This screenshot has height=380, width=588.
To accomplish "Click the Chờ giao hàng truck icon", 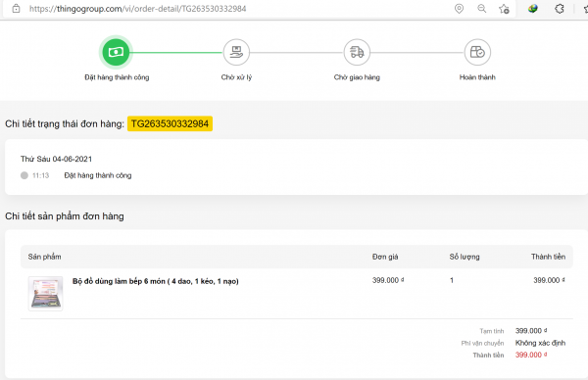I will 357,52.
